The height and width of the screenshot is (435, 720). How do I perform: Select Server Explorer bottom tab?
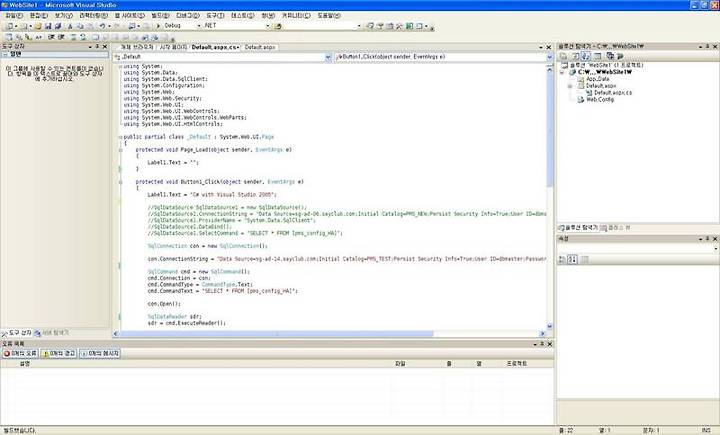point(51,333)
